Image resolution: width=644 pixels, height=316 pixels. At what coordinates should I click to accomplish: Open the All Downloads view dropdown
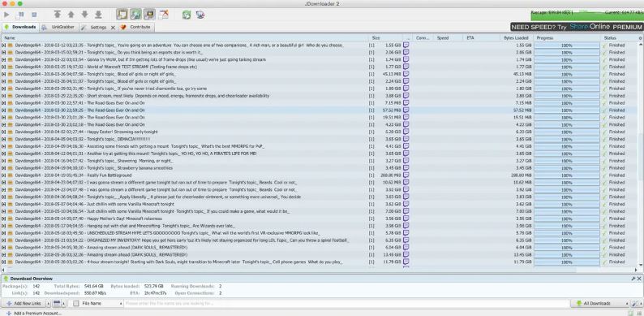coord(600,303)
